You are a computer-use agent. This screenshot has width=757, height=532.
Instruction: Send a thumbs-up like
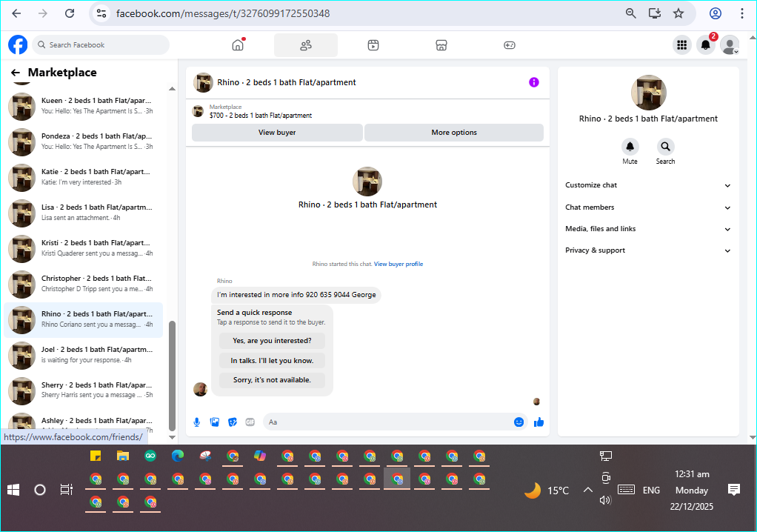(x=538, y=422)
